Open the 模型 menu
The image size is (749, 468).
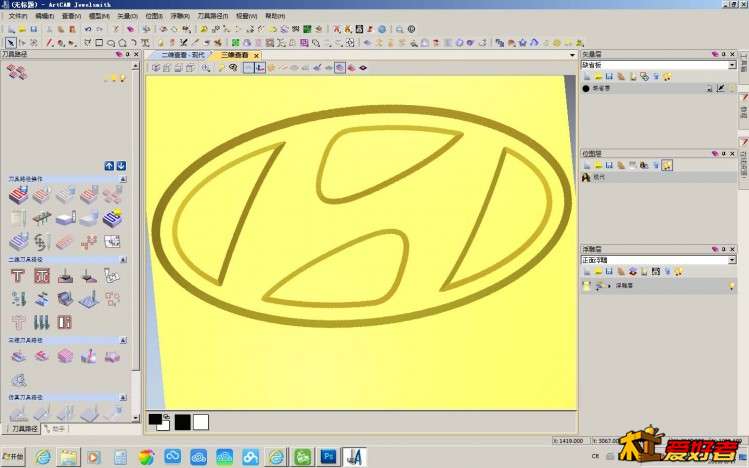point(99,16)
